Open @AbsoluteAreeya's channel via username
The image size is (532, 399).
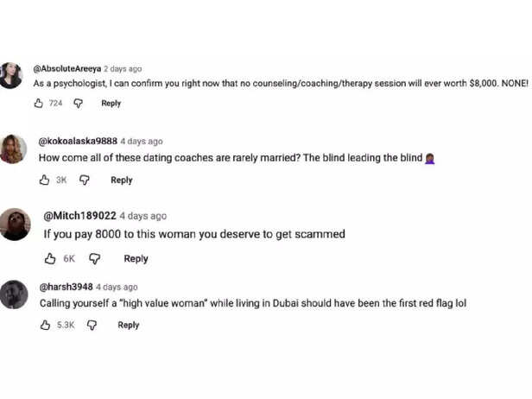pos(66,69)
